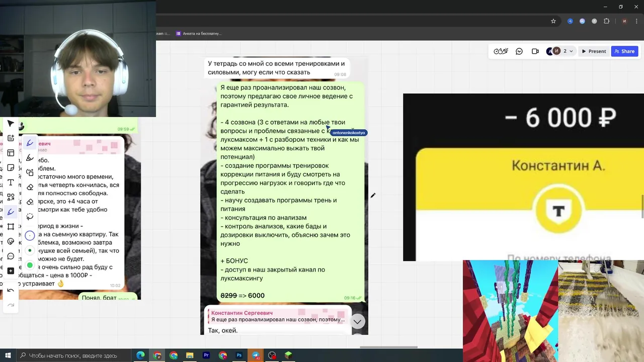Open more tools via plus button
Screen dimensions: 644x362
tap(11, 271)
